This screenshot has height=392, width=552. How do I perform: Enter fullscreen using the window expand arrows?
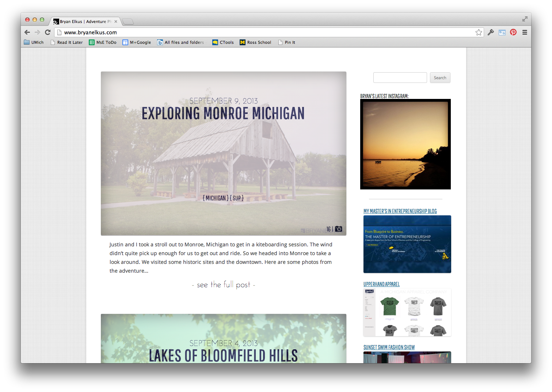point(525,19)
